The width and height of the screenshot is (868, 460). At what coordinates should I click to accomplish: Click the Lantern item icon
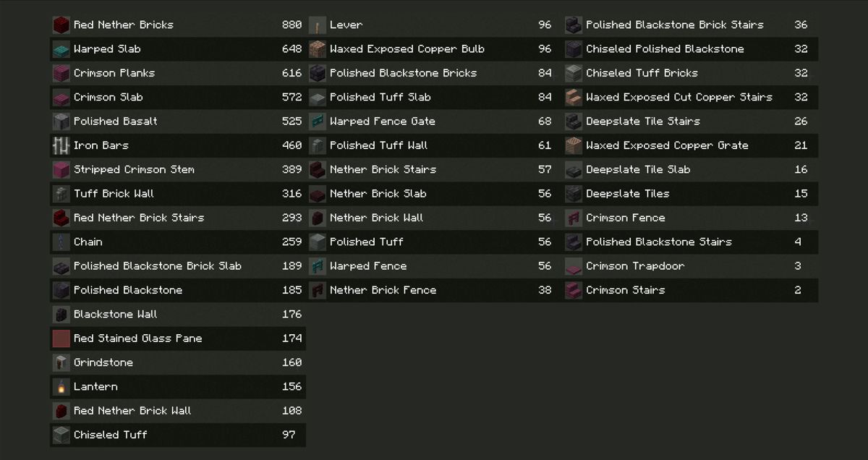click(x=61, y=387)
